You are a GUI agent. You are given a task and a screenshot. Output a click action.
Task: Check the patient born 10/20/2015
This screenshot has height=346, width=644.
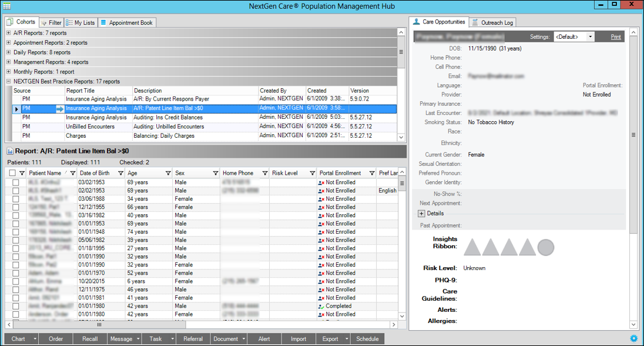[16, 281]
